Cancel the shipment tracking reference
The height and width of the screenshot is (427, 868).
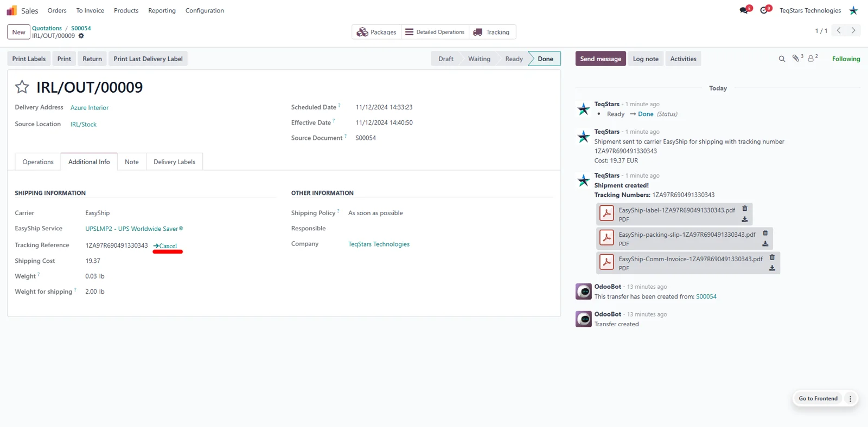click(x=165, y=246)
